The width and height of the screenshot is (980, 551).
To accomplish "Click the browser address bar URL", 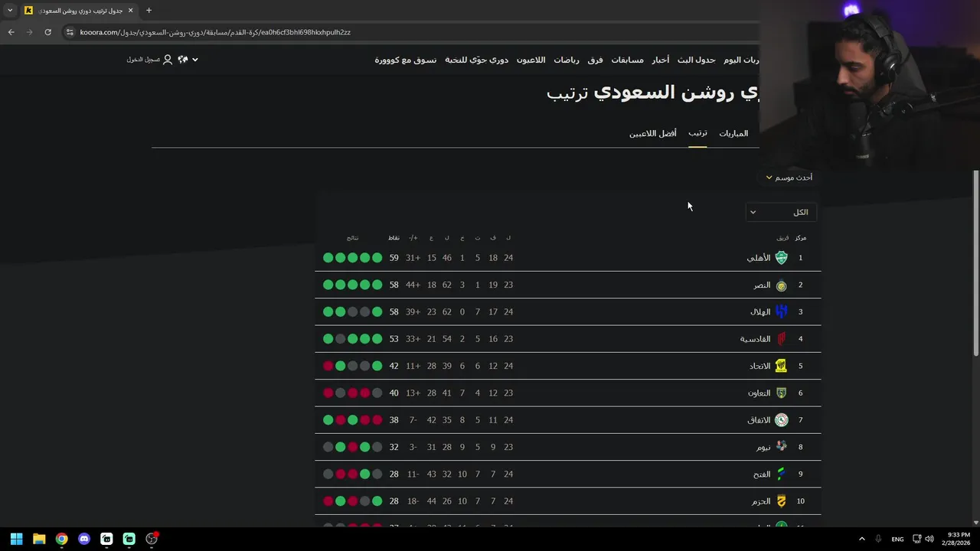I will coord(215,32).
